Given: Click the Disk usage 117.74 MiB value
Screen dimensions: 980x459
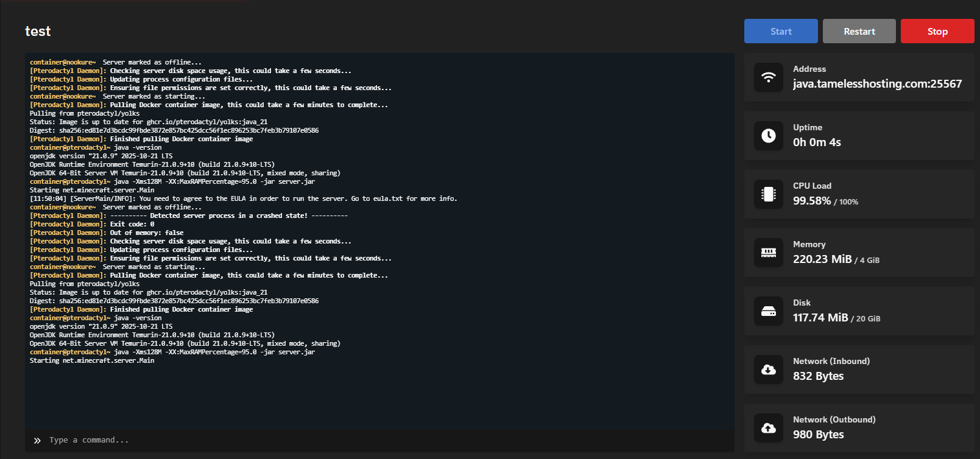Looking at the screenshot, I should click(820, 318).
